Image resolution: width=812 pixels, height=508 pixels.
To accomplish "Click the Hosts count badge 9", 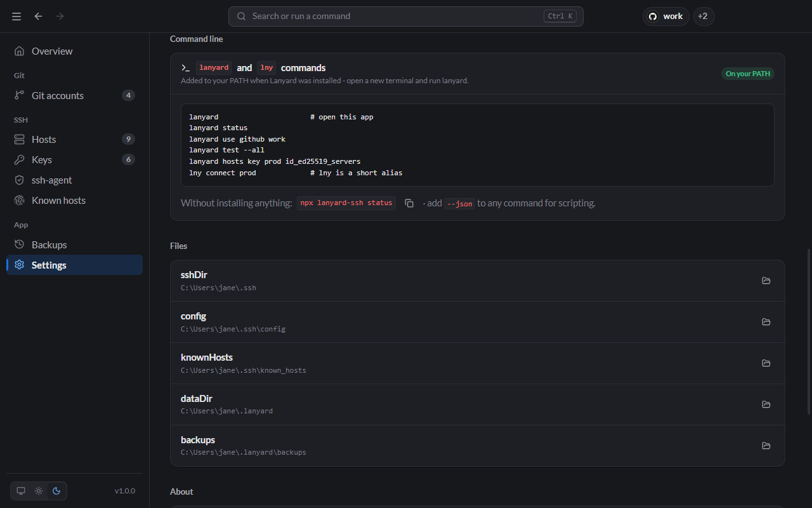I will pyautogui.click(x=128, y=139).
